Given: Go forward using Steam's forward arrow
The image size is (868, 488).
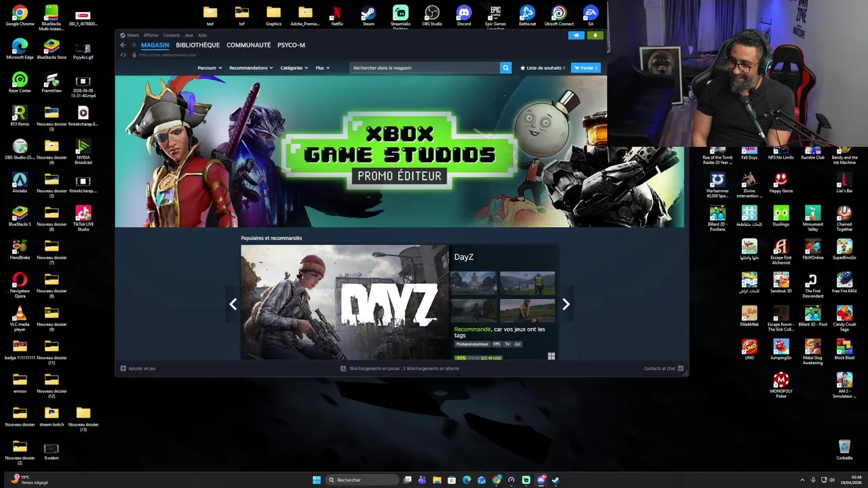Looking at the screenshot, I should (133, 45).
